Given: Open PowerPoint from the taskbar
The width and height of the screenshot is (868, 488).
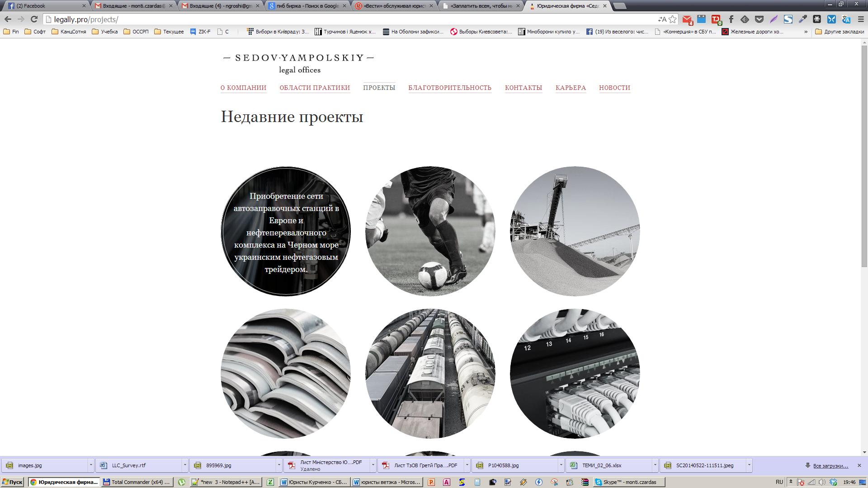Looking at the screenshot, I should 431,482.
